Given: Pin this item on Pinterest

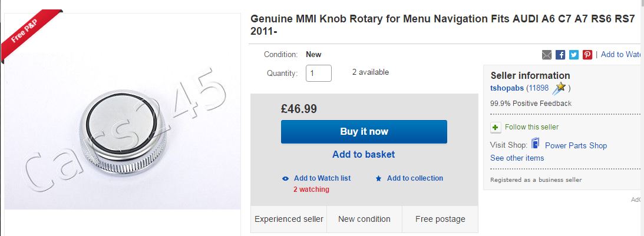Looking at the screenshot, I should tap(587, 55).
